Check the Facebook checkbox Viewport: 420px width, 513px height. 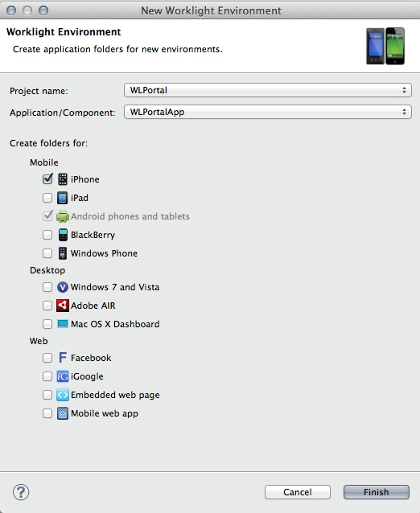tap(47, 358)
